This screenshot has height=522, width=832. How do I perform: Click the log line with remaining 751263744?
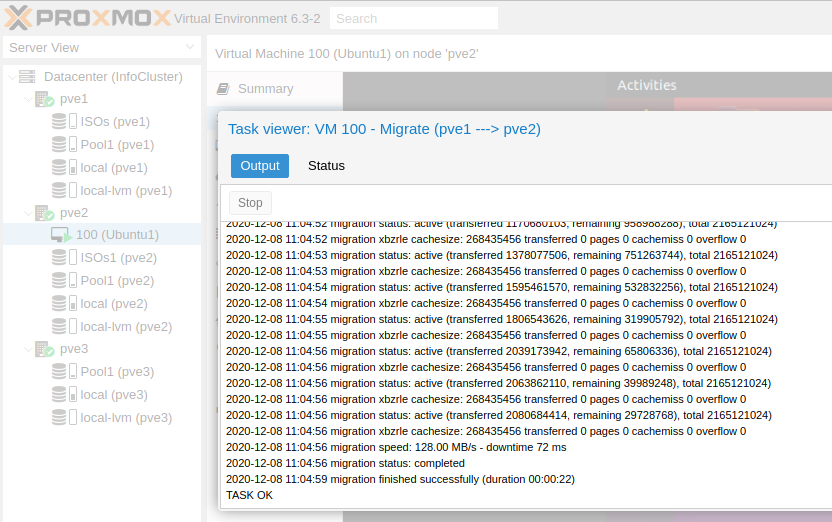502,256
